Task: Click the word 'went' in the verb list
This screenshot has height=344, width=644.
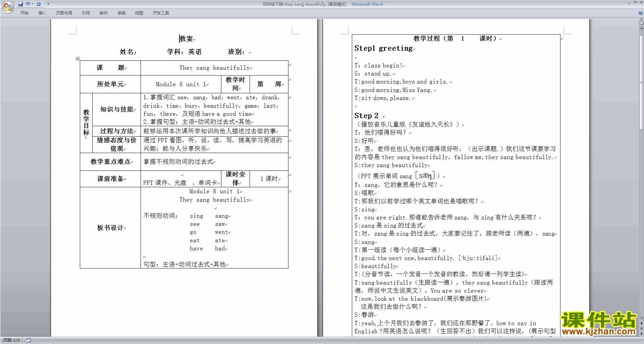Action: 221,232
